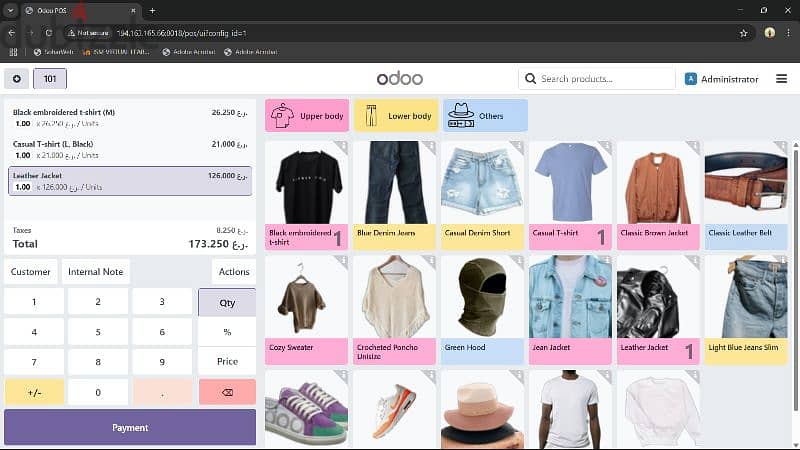Add the white t-shirt model product
The width and height of the screenshot is (800, 450).
coord(570,409)
